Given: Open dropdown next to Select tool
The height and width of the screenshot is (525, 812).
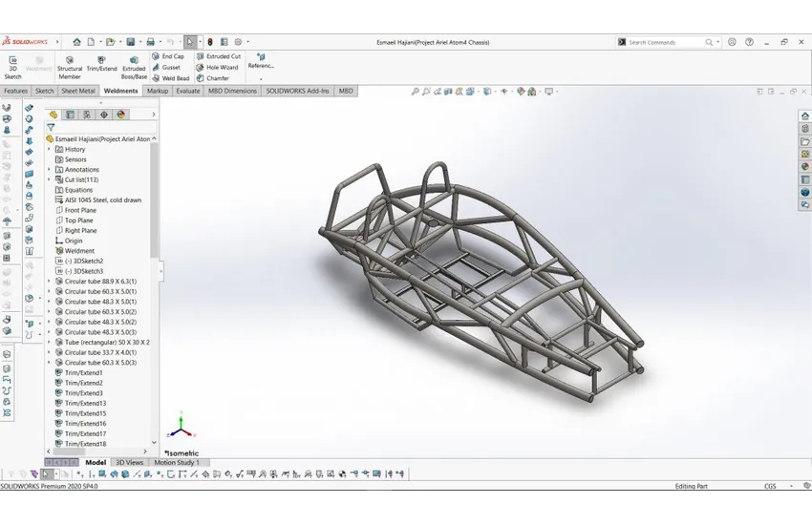Looking at the screenshot, I should click(x=200, y=42).
